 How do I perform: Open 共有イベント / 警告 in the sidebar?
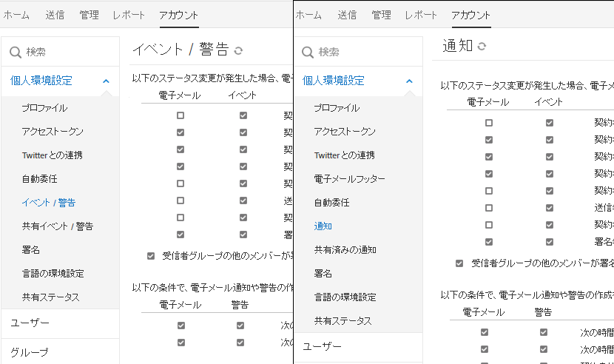(57, 226)
